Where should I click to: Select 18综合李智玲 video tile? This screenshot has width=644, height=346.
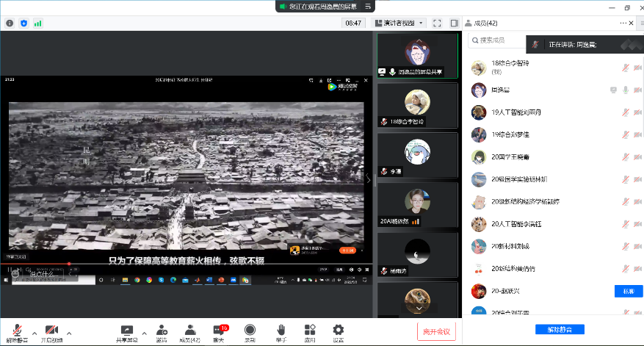417,106
